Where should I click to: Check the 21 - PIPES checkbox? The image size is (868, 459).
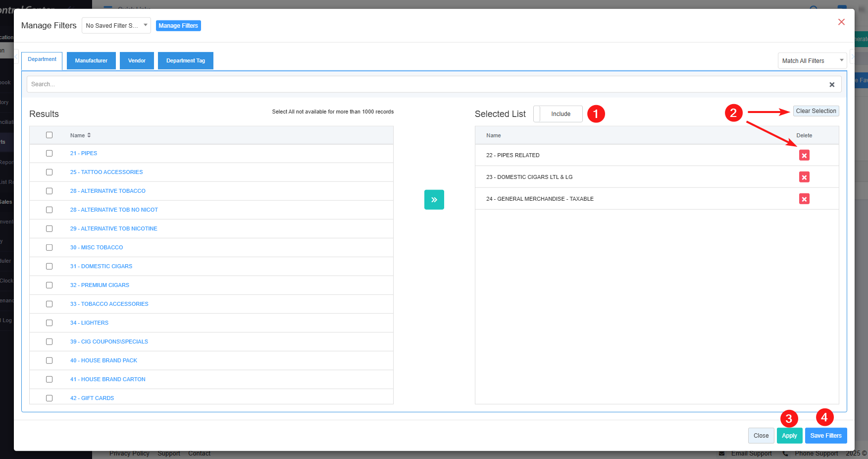[x=49, y=154]
